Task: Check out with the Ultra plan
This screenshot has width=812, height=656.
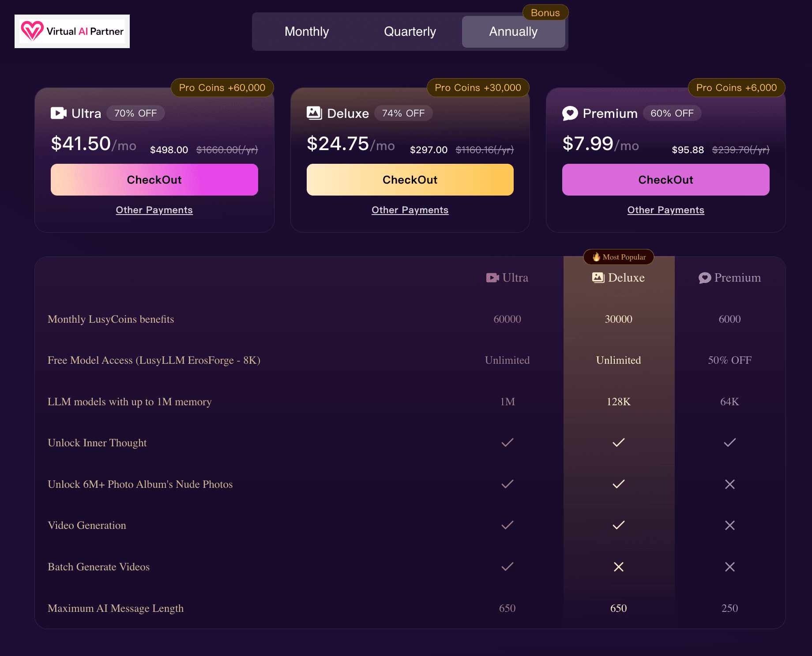Action: 154,180
